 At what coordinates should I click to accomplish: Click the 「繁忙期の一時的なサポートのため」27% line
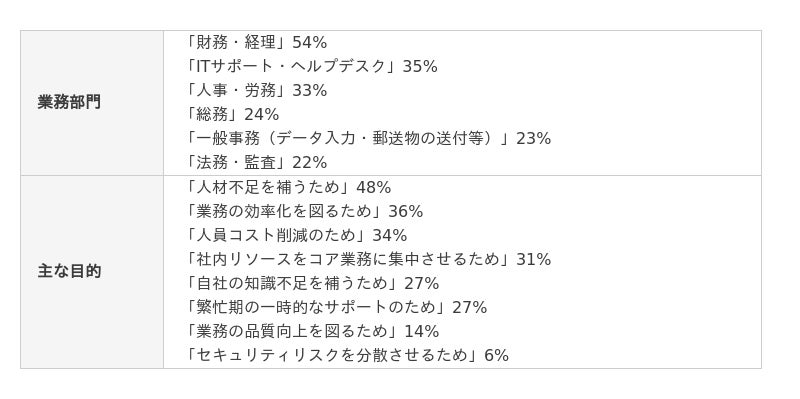pos(336,308)
